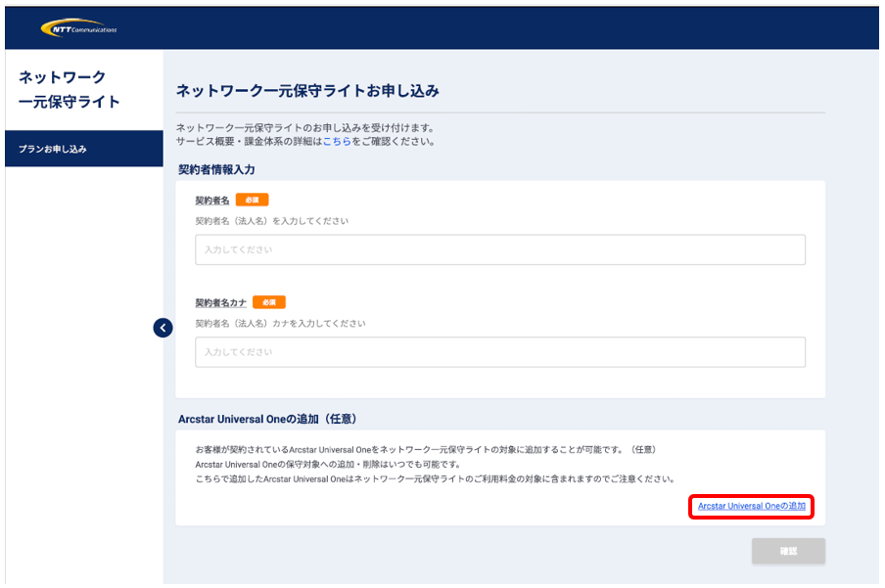Click the 確認 confirm button
Viewport: 885px width, 588px height.
coord(788,552)
